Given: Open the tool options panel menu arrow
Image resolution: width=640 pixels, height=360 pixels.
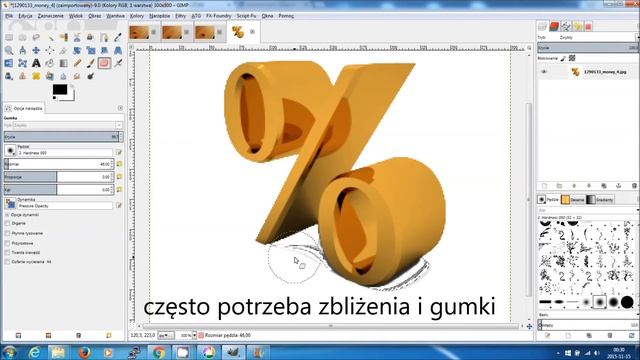Looking at the screenshot, I should tap(120, 108).
